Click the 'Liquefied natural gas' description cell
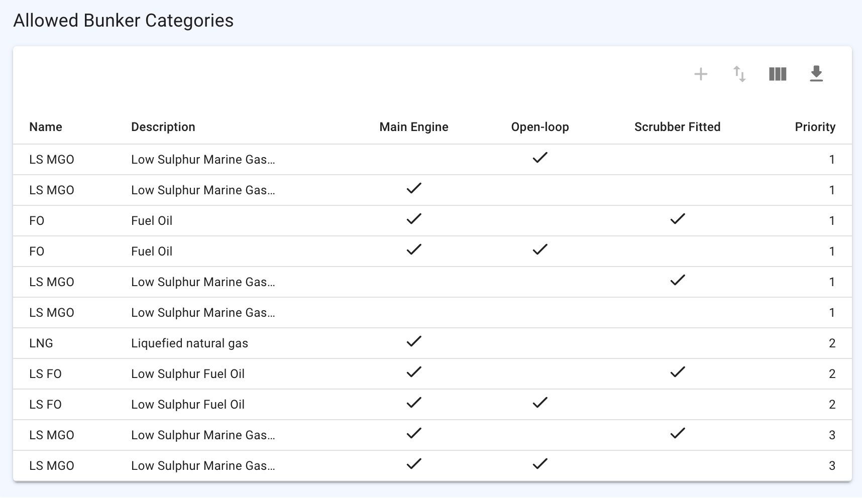The width and height of the screenshot is (862, 504). (190, 343)
